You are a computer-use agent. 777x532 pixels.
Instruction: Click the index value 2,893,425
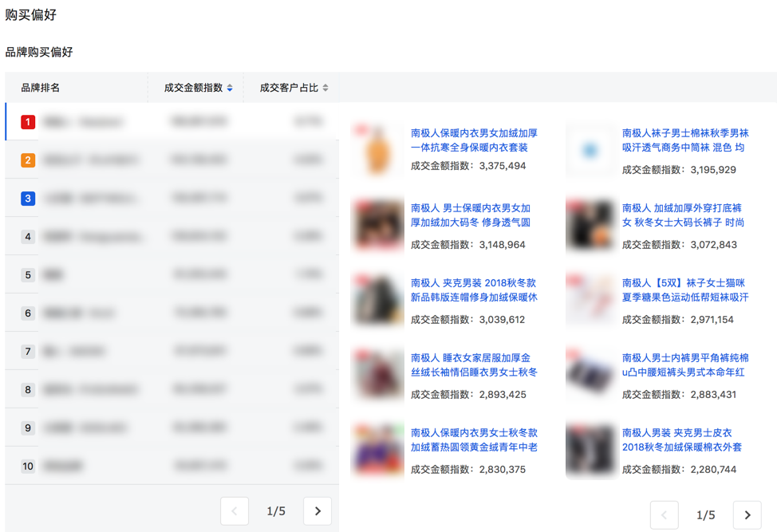coord(503,394)
